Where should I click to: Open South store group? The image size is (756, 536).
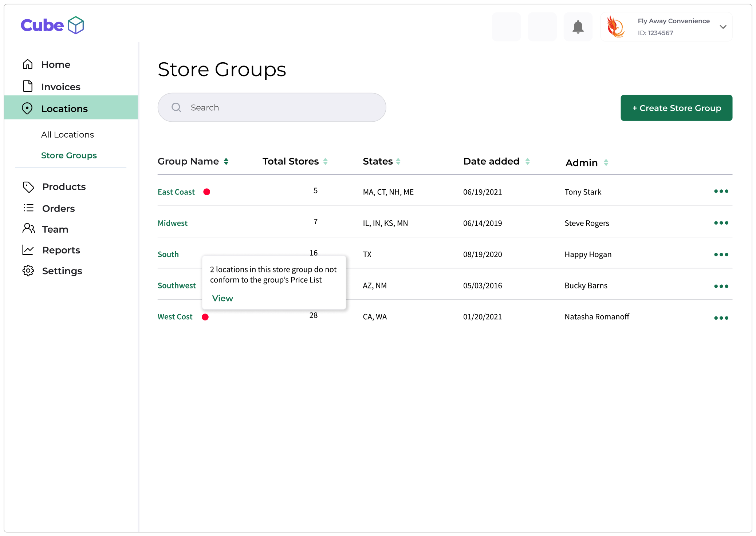click(168, 254)
